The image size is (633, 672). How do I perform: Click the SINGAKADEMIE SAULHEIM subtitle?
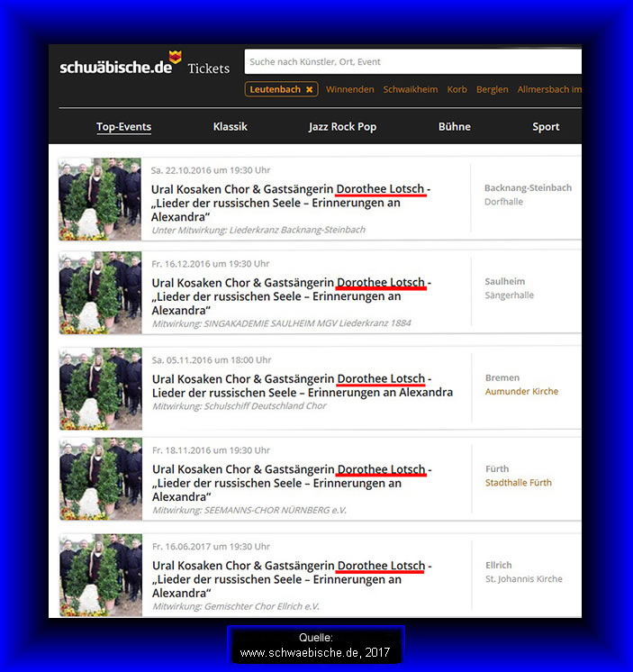coord(282,323)
